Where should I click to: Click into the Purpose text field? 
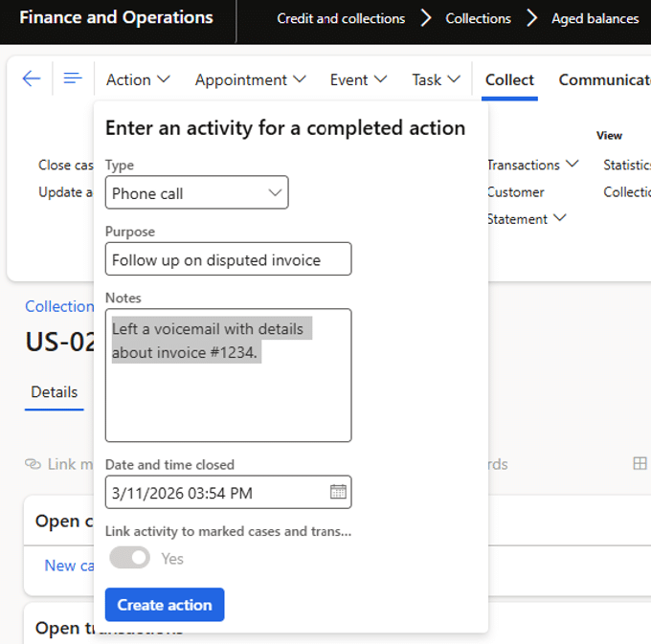click(x=228, y=259)
